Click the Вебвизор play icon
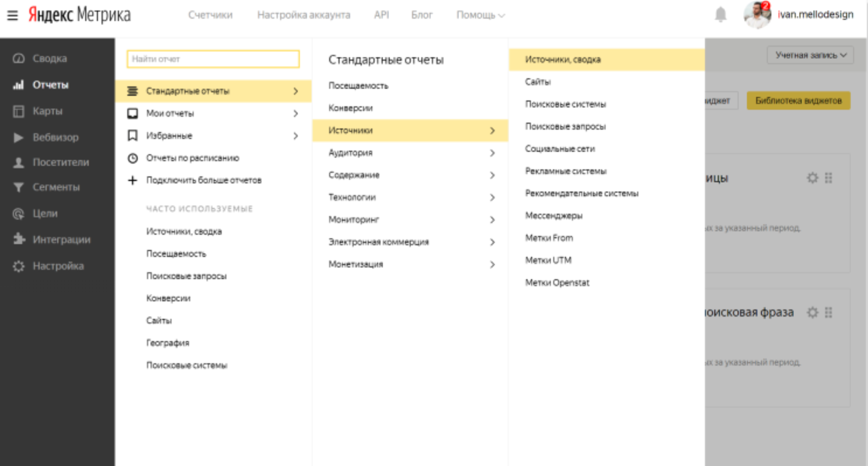This screenshot has width=868, height=466. click(19, 138)
